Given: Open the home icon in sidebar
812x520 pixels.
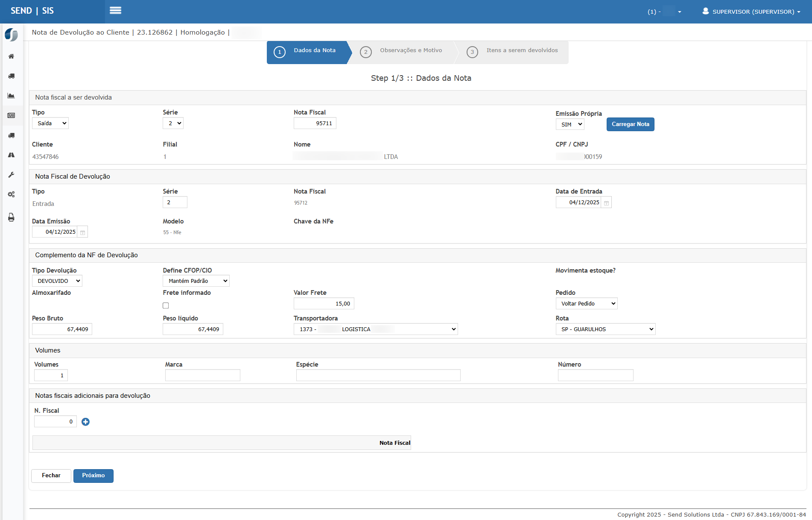Looking at the screenshot, I should tap(12, 56).
